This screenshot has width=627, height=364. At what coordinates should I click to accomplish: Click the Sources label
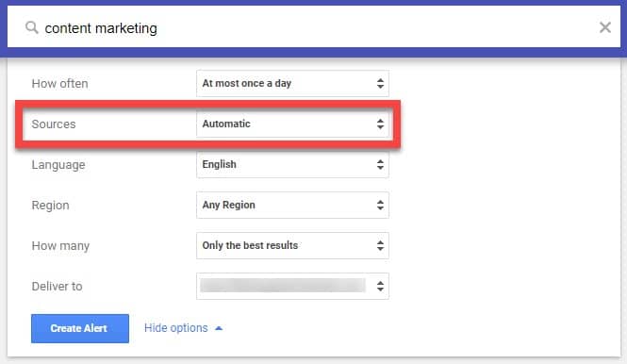54,124
